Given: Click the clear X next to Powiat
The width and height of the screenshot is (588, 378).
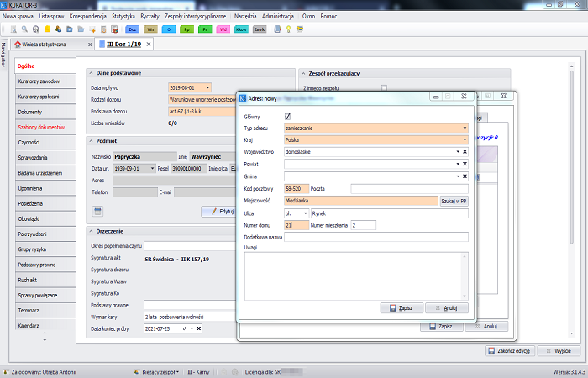Looking at the screenshot, I should click(465, 164).
